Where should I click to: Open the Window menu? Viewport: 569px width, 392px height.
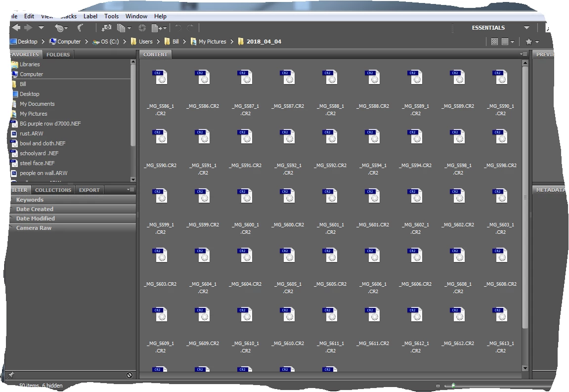coord(136,16)
